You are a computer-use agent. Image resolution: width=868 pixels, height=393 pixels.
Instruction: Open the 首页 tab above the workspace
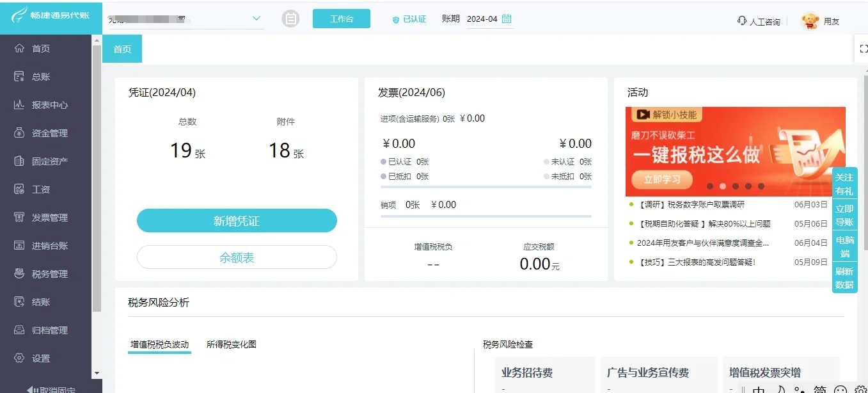122,49
